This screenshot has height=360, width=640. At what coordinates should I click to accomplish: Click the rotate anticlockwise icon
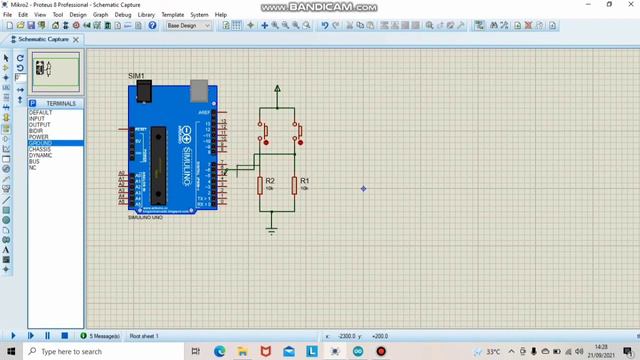click(20, 68)
